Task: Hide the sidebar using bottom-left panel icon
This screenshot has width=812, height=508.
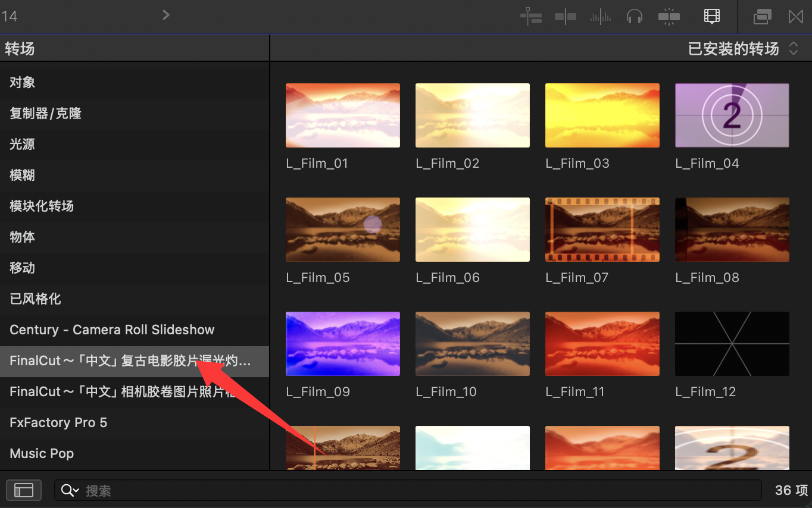Action: tap(24, 490)
